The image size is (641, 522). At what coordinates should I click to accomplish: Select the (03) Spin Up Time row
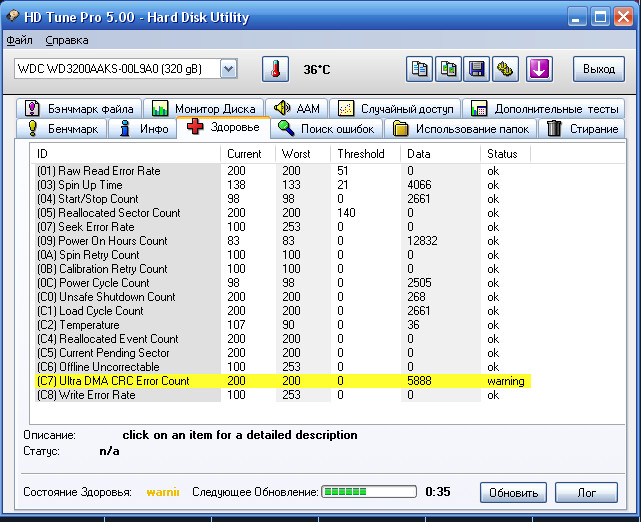coord(283,185)
